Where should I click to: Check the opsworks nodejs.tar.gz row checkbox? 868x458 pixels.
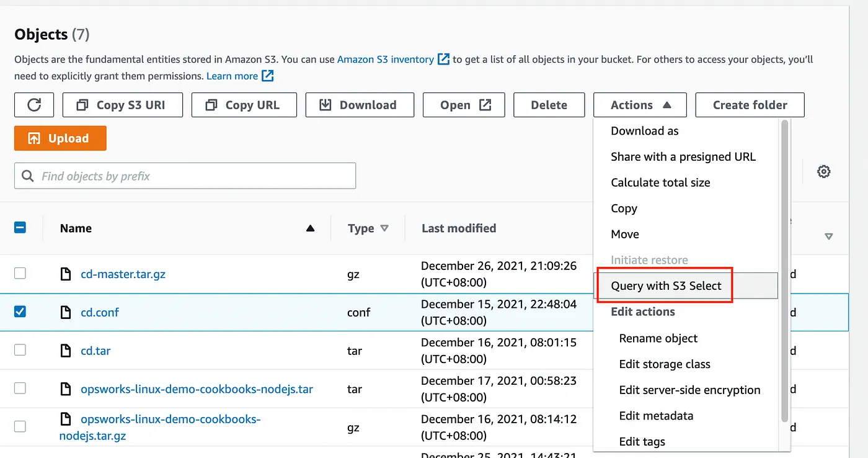pos(20,427)
